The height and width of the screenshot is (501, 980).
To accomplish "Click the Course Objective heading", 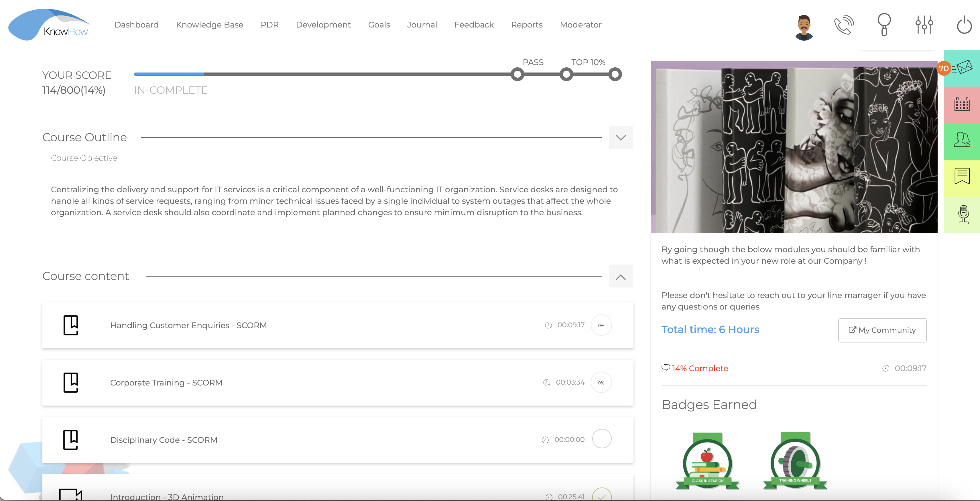I will [x=84, y=158].
